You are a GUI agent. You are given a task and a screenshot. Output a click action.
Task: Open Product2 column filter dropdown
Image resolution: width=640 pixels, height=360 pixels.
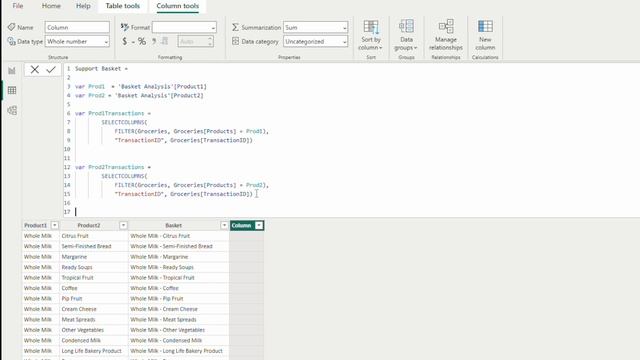123,225
